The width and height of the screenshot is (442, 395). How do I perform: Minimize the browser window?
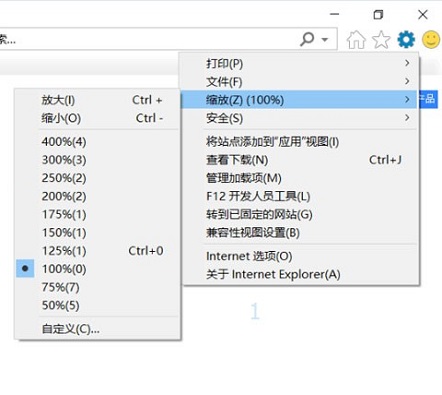334,14
